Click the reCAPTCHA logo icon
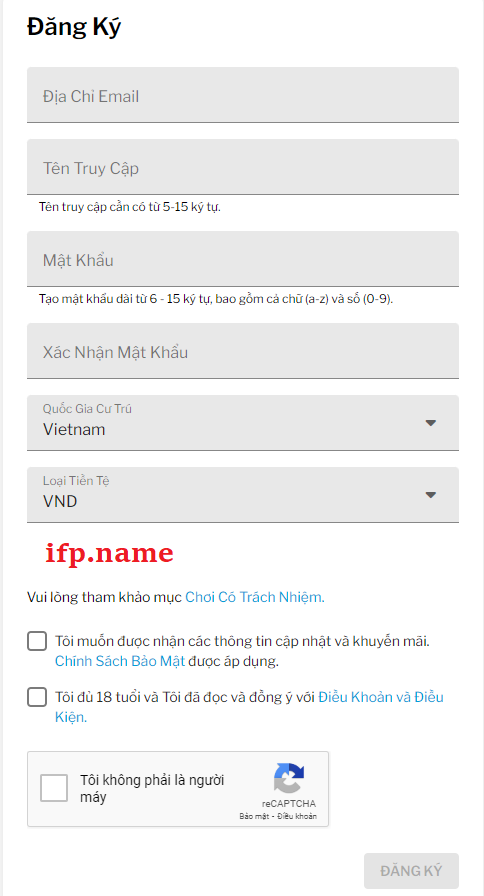The image size is (484, 896). point(289,778)
